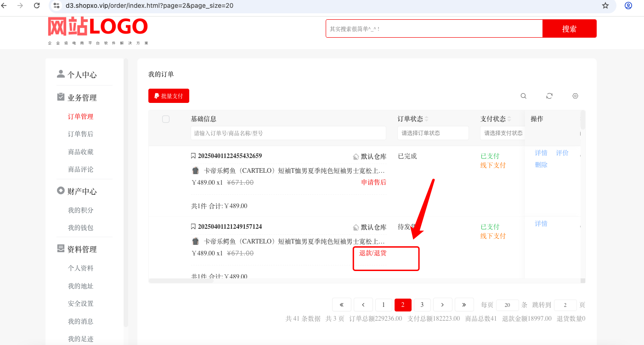Click the search magnifier icon above the table
The height and width of the screenshot is (345, 644).
coord(524,96)
